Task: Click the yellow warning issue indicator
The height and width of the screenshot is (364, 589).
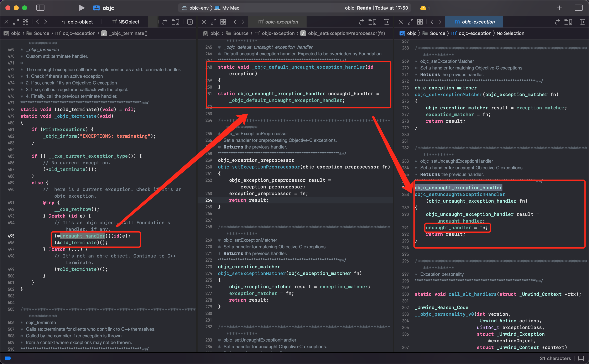Action: (425, 8)
